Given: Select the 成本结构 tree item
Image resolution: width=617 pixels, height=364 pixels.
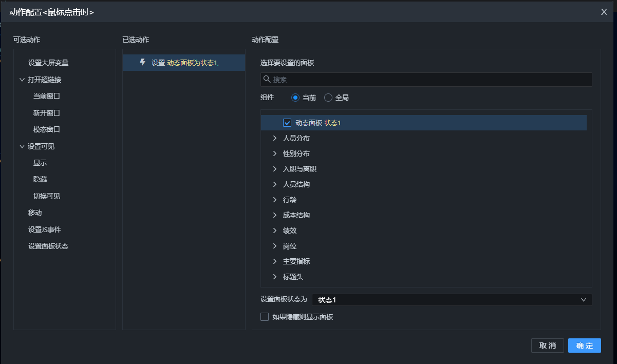Looking at the screenshot, I should tap(296, 215).
